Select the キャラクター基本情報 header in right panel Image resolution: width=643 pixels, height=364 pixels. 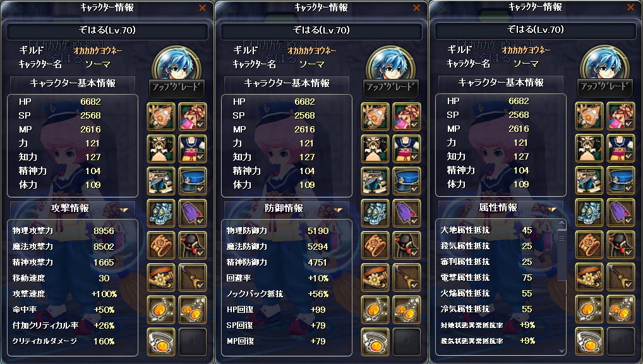(x=501, y=83)
